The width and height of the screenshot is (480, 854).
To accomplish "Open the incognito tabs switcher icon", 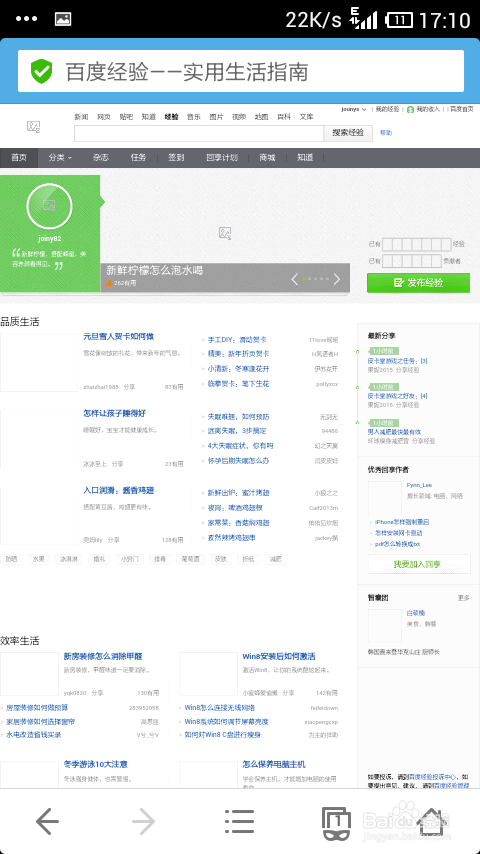I will point(336,823).
